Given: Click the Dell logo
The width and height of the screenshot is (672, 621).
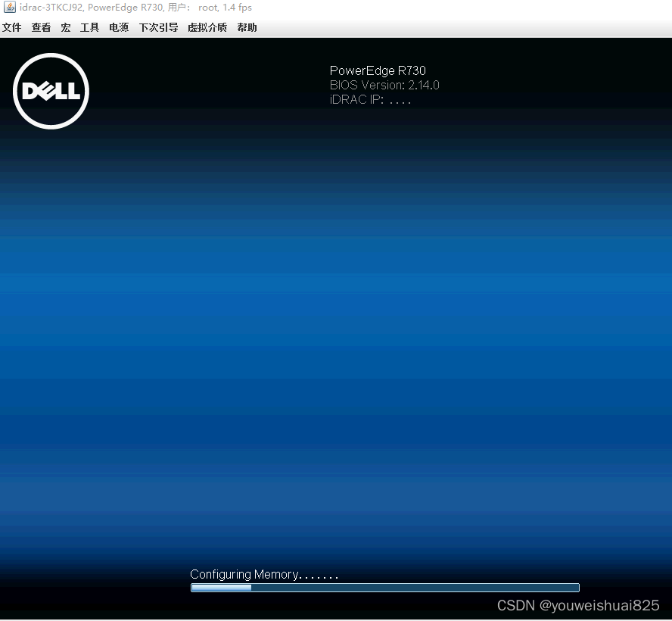Looking at the screenshot, I should [x=51, y=91].
